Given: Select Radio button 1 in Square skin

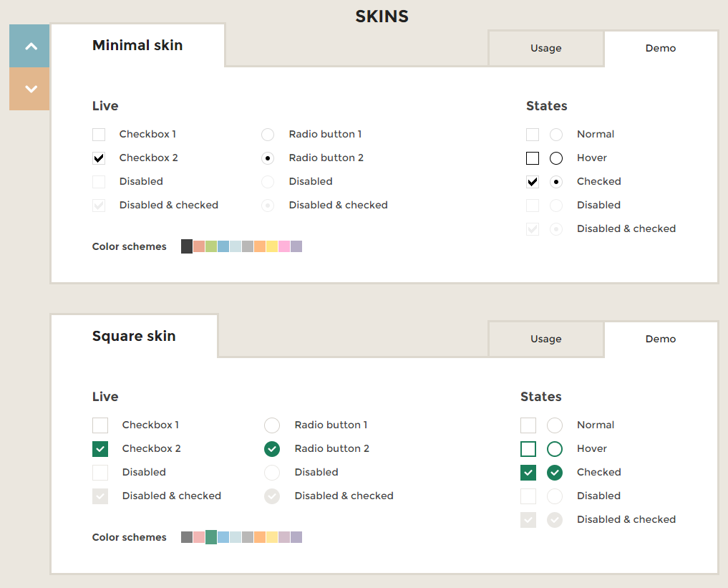Looking at the screenshot, I should pyautogui.click(x=272, y=425).
